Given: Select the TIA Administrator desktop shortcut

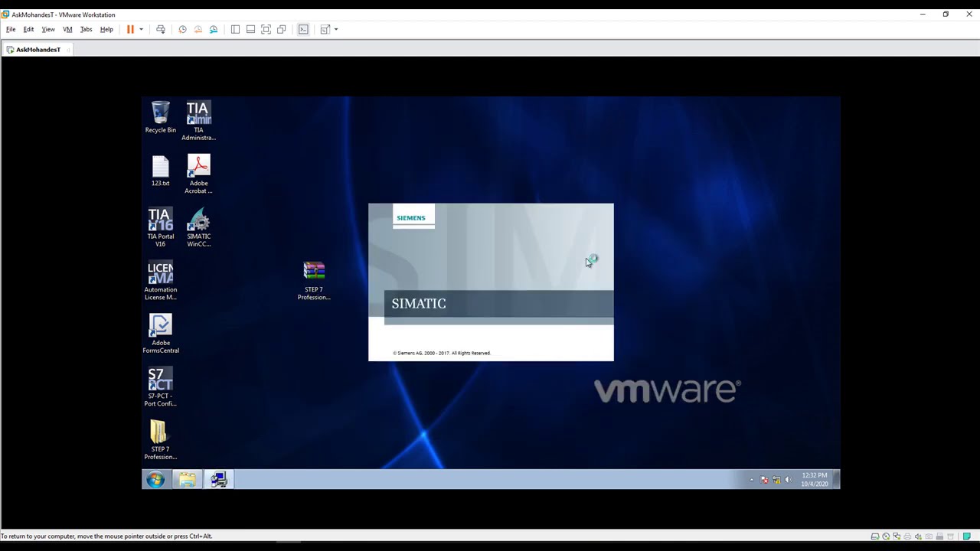Looking at the screenshot, I should [198, 121].
